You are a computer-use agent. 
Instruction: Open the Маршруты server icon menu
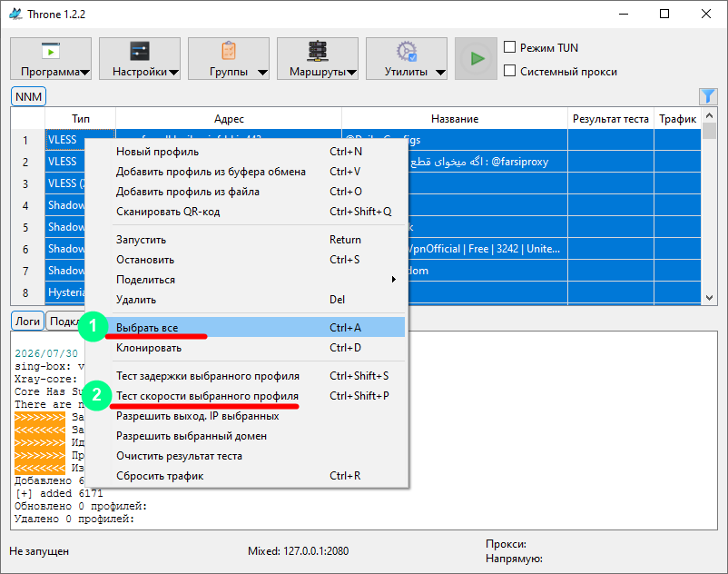(x=318, y=58)
